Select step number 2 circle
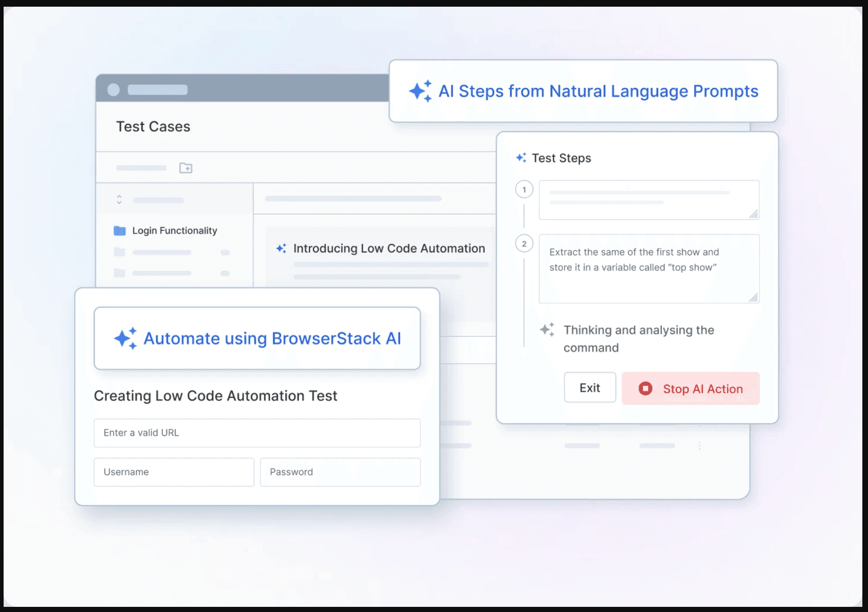 (524, 244)
